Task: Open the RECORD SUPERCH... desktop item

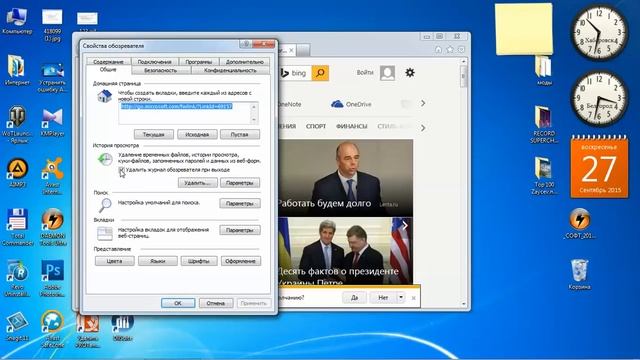Action: point(544,124)
